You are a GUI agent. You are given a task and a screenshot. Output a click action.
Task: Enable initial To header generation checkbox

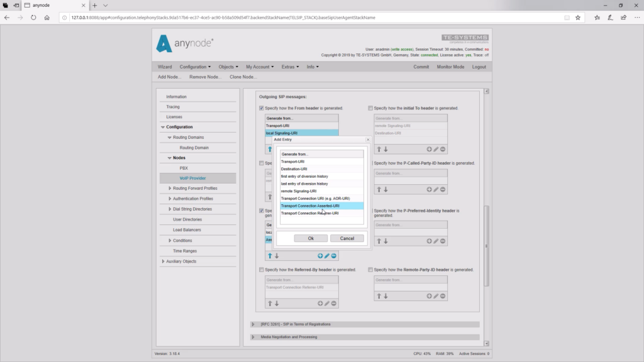[370, 108]
